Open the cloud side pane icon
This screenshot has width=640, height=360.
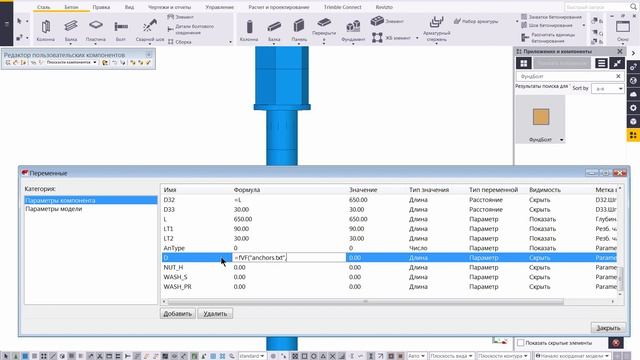click(x=633, y=94)
